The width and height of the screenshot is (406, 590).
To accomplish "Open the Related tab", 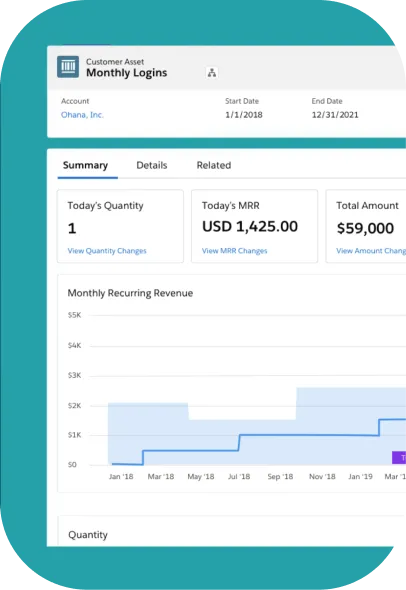I will (x=214, y=165).
